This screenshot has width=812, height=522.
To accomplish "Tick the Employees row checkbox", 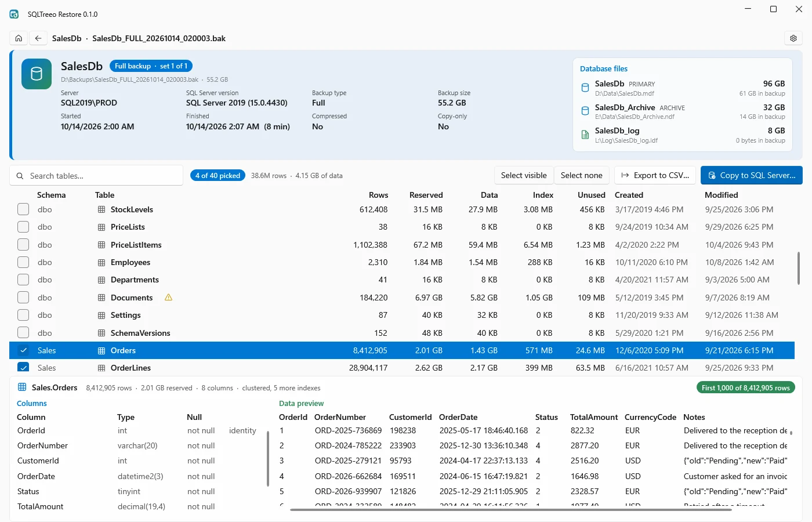I will pos(23,262).
